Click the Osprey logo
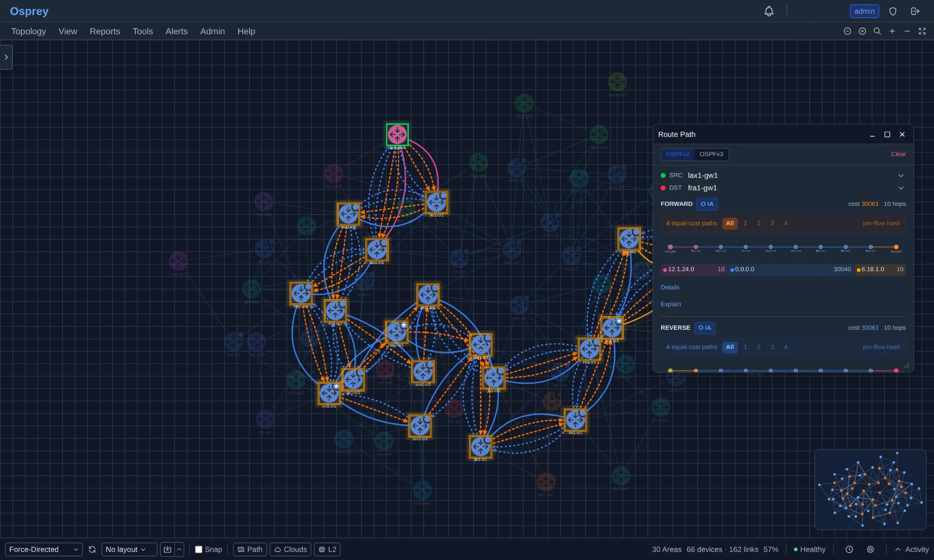 [x=29, y=11]
